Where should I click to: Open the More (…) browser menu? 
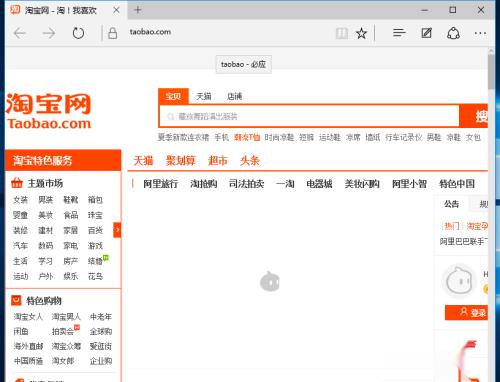(x=480, y=33)
